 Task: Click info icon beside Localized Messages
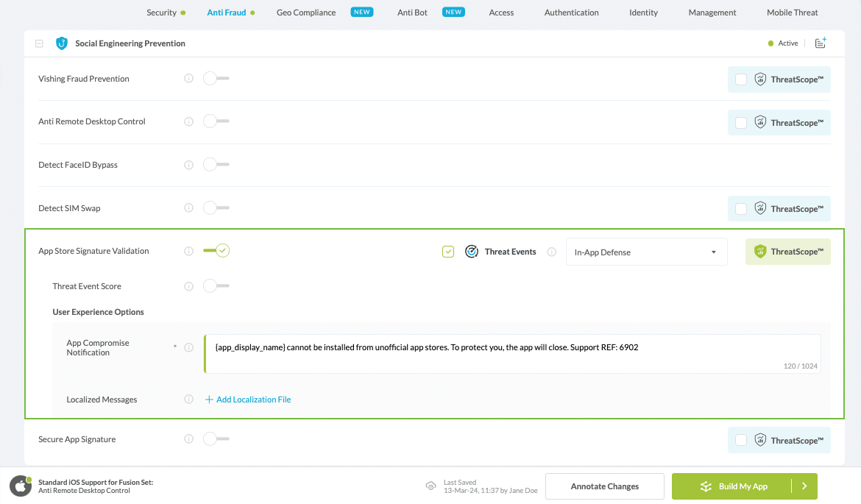pos(188,400)
